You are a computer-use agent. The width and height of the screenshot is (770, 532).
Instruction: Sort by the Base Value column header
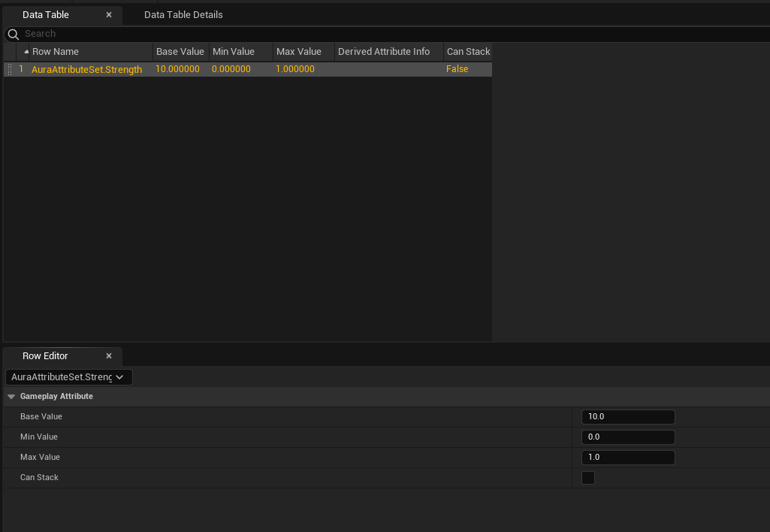click(180, 51)
